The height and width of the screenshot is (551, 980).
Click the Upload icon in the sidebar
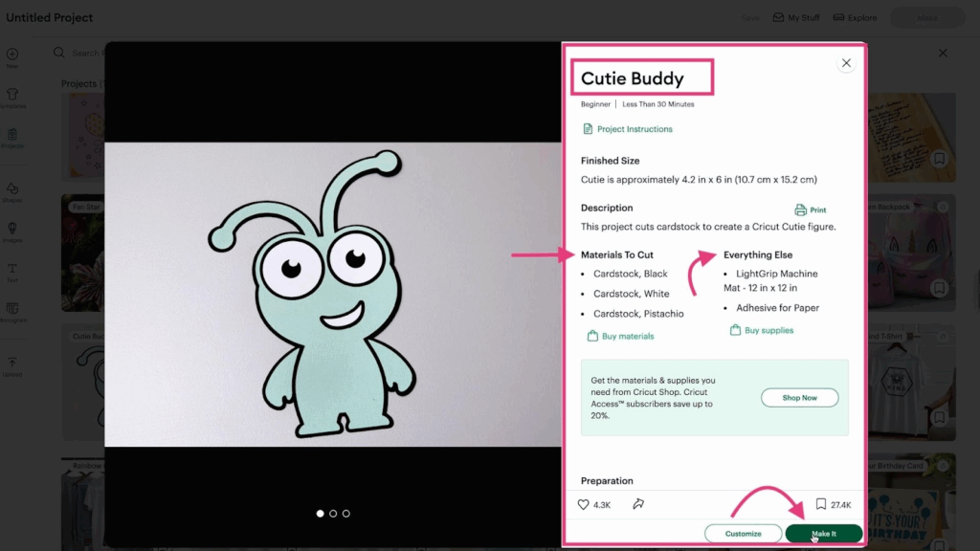[11, 366]
